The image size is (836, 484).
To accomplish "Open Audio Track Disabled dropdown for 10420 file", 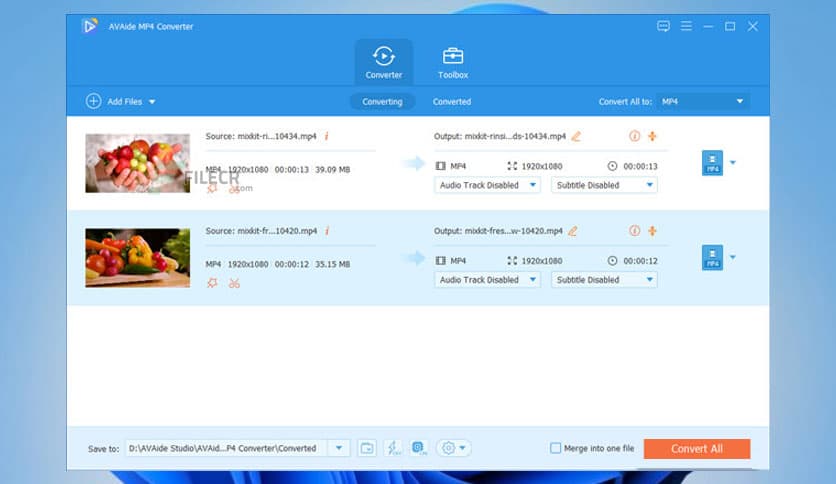I will [x=487, y=280].
